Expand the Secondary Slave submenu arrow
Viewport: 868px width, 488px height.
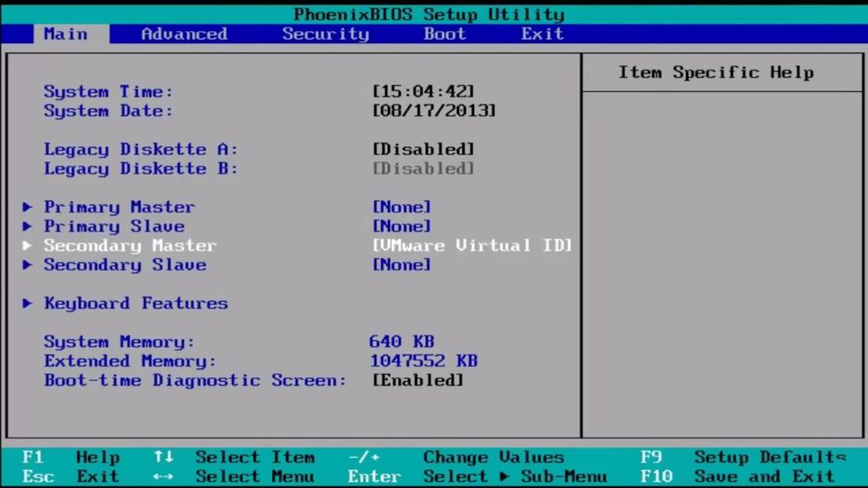[x=27, y=265]
